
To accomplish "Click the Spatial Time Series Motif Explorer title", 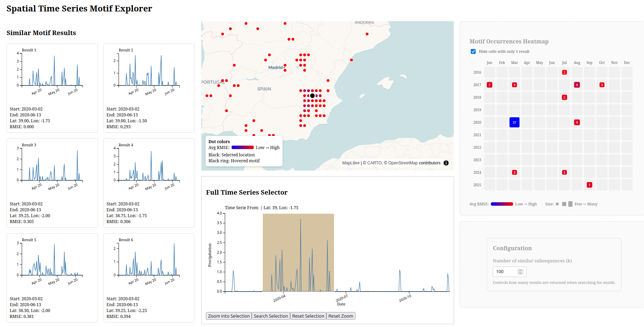I will click(79, 9).
